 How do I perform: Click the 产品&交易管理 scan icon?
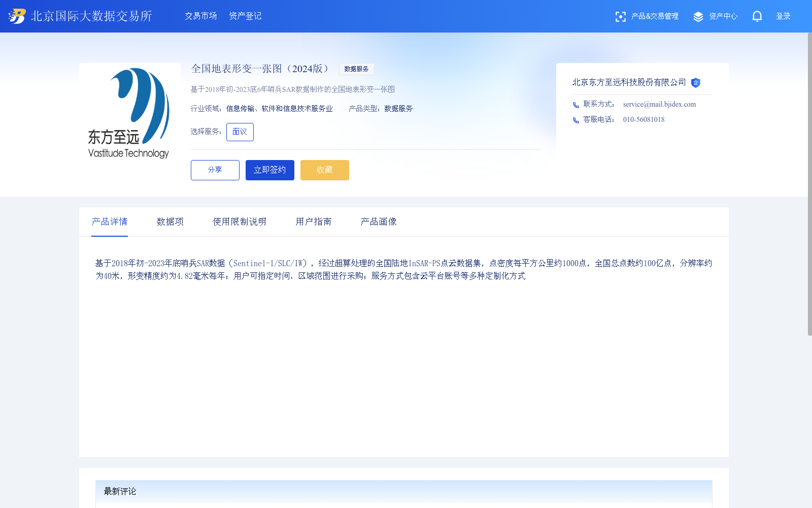[x=620, y=17]
